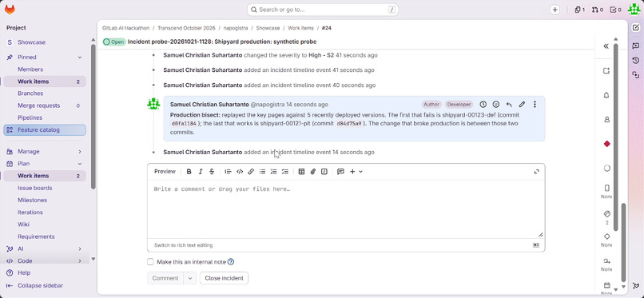Expand the Code section
This screenshot has height=298, width=644.
80,260
